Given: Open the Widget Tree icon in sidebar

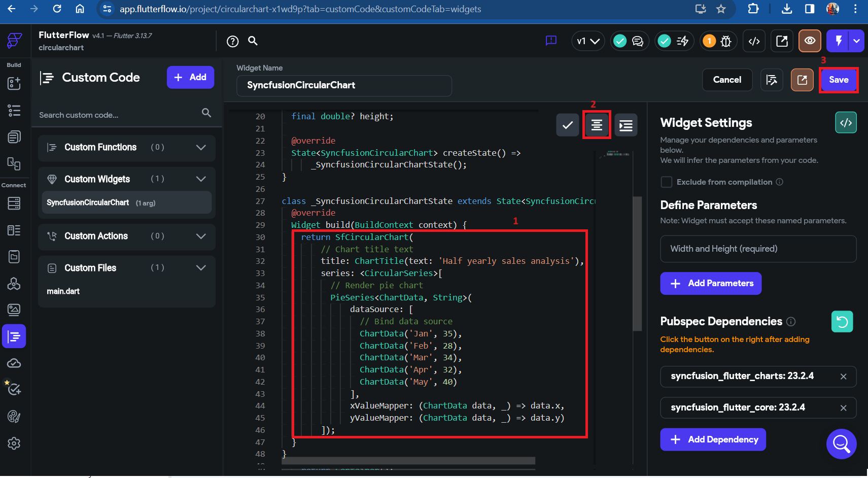Looking at the screenshot, I should pos(14,110).
